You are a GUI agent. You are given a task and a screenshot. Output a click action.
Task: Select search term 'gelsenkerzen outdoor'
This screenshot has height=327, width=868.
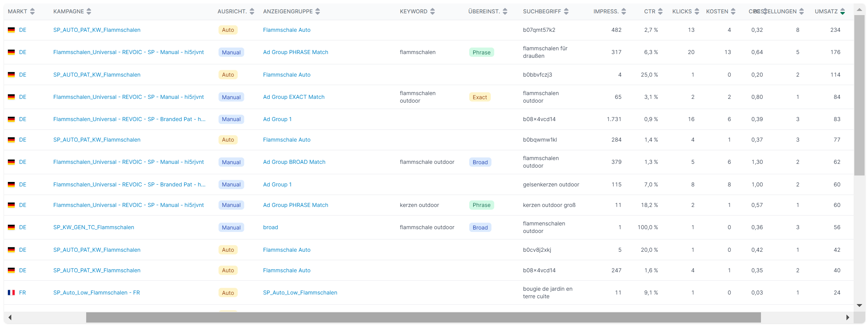(x=551, y=184)
